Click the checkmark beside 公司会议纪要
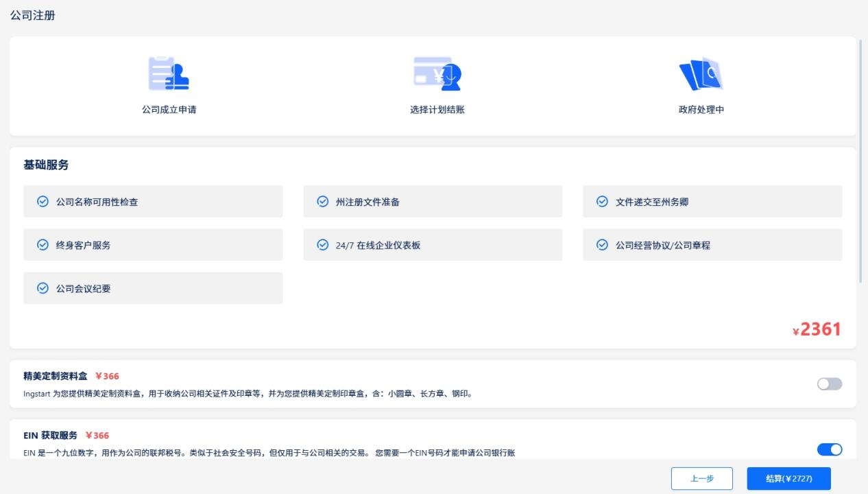The height and width of the screenshot is (494, 868). [x=43, y=287]
